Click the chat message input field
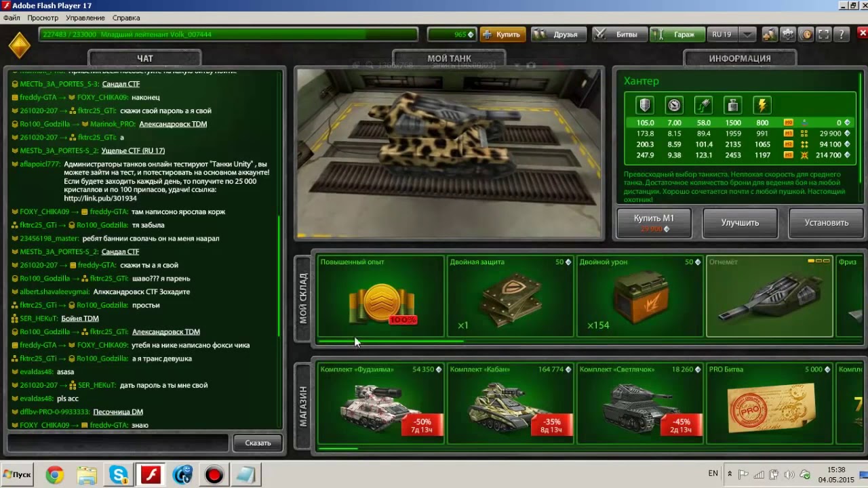The width and height of the screenshot is (868, 488). pyautogui.click(x=118, y=443)
